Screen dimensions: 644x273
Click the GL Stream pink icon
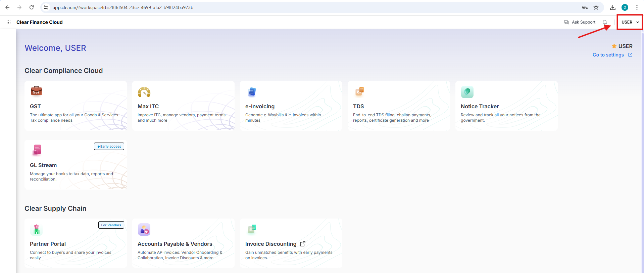(37, 150)
